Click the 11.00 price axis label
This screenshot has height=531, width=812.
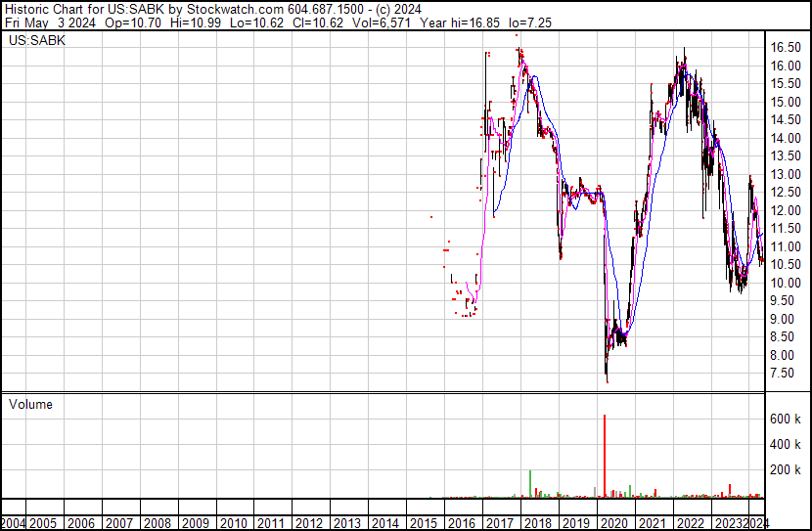click(786, 246)
